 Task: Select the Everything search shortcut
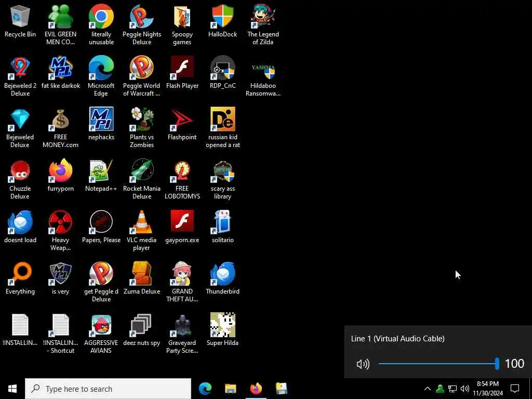(x=20, y=279)
